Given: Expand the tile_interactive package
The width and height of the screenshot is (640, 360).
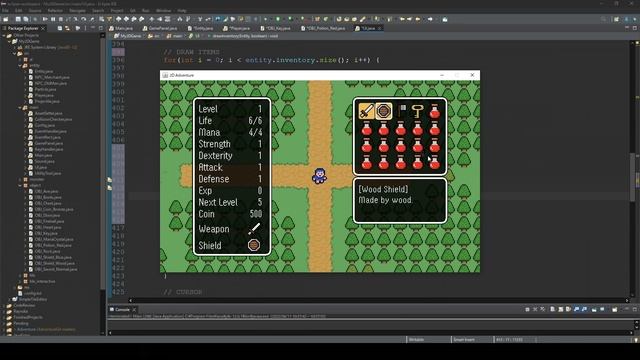Looking at the screenshot, I should [x=20, y=281].
